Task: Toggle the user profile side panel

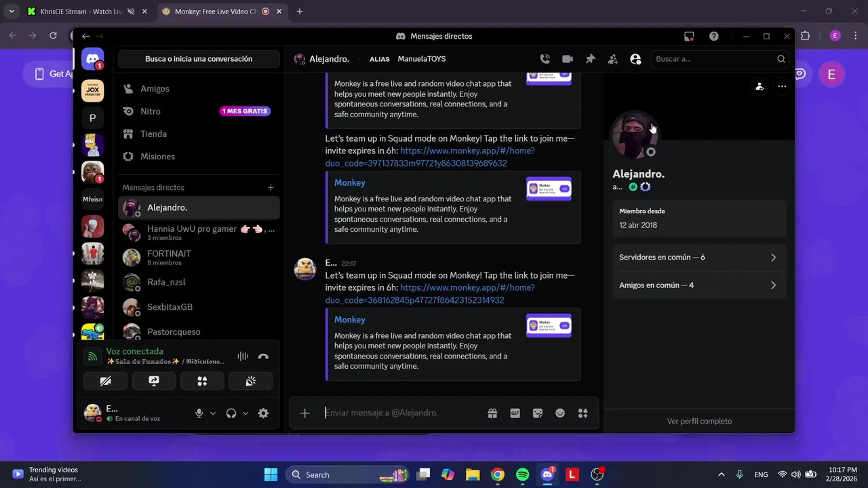Action: [635, 59]
